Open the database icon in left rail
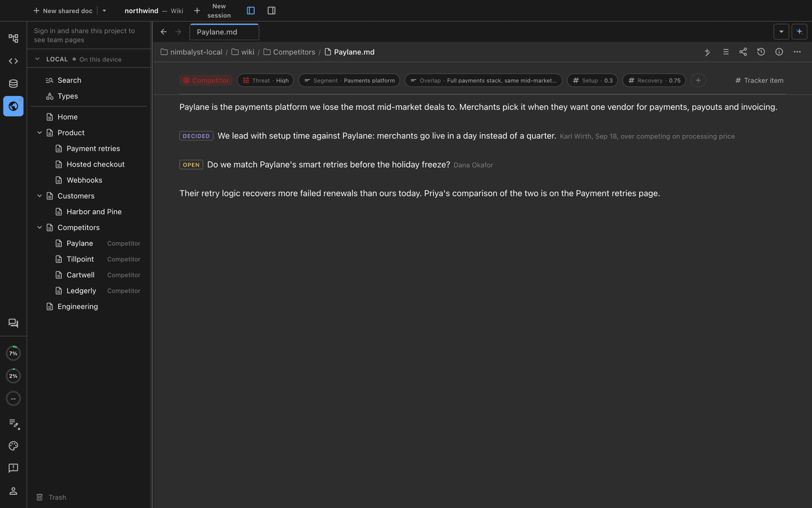812x508 pixels. (x=13, y=83)
